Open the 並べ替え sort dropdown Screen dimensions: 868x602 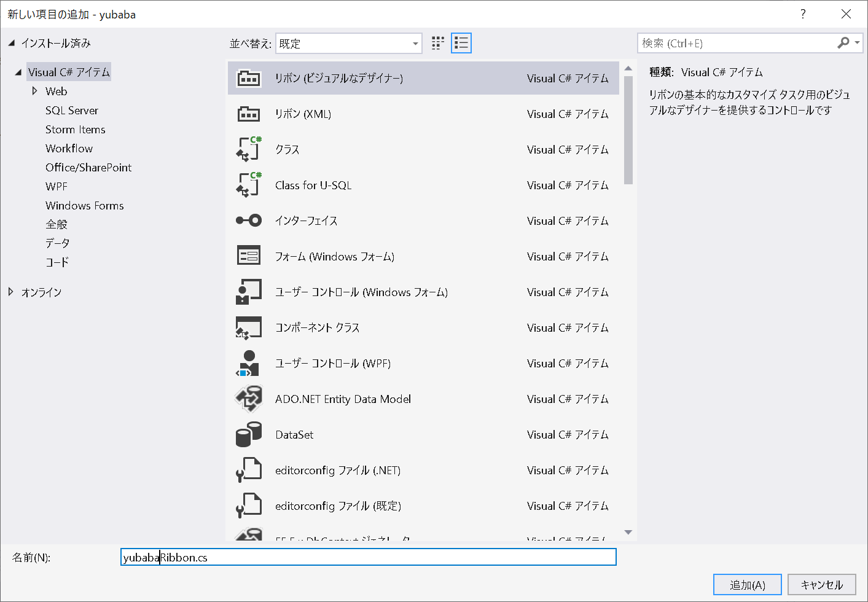point(349,44)
